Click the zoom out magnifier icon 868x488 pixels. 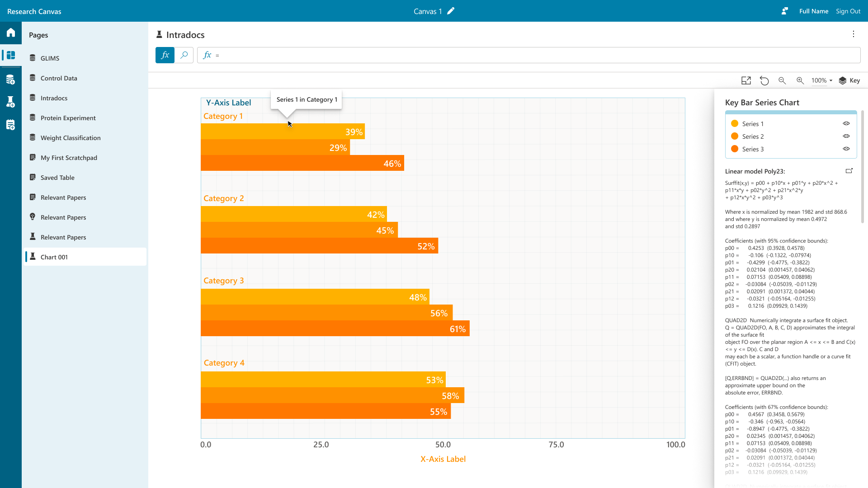[x=782, y=80]
